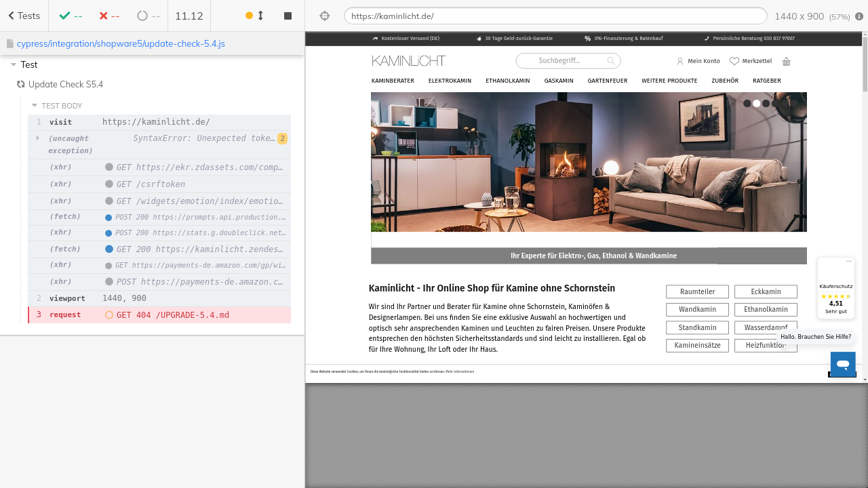This screenshot has height=488, width=868.
Task: Open the shopping cart icon
Action: coord(787,62)
